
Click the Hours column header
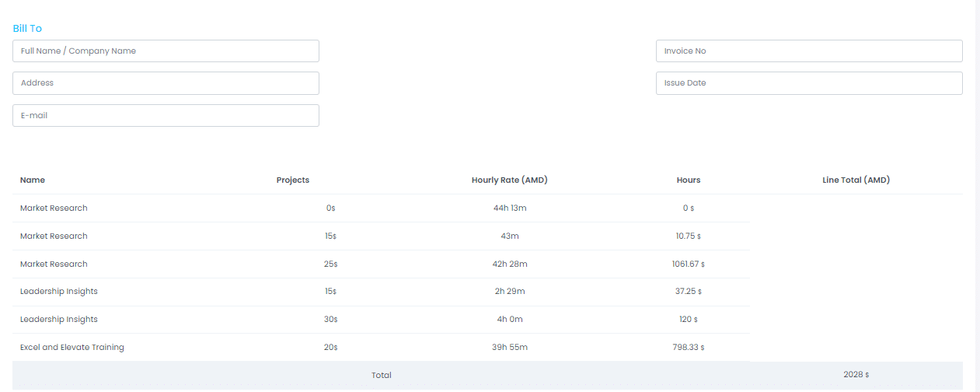(x=689, y=180)
